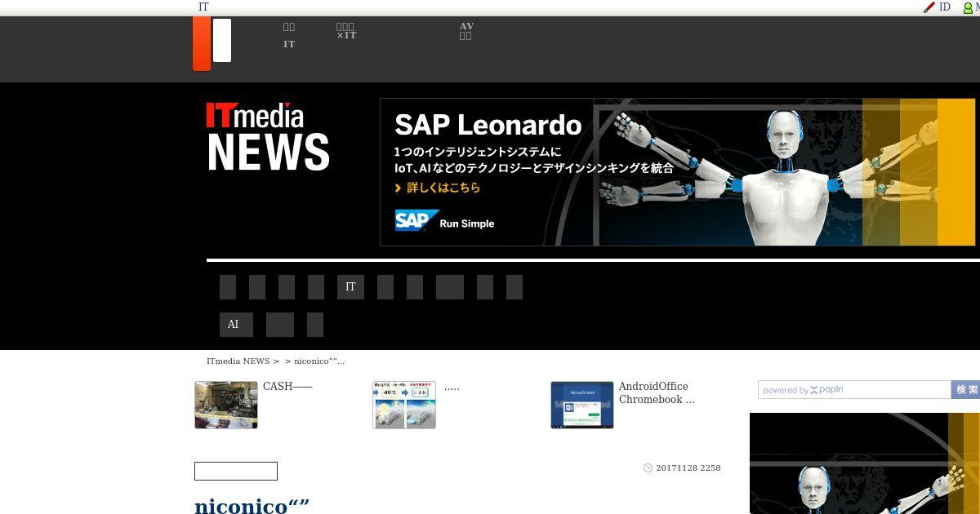980x514 pixels.
Task: Go to ITmedia NEWS breadcrumb link
Action: (238, 361)
